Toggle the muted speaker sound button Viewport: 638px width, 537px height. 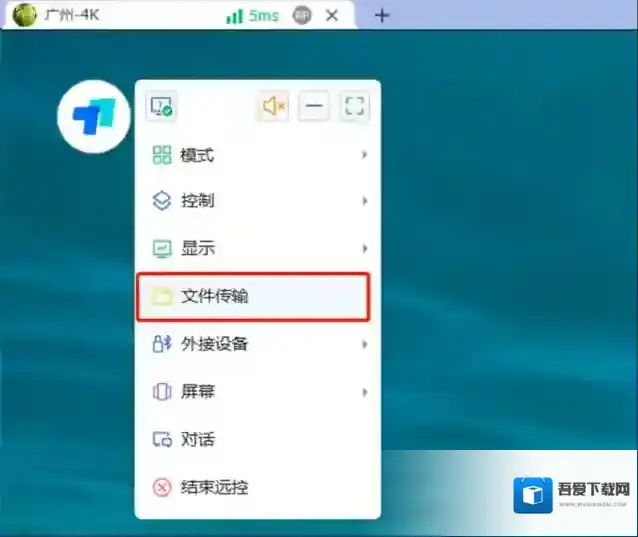(273, 106)
